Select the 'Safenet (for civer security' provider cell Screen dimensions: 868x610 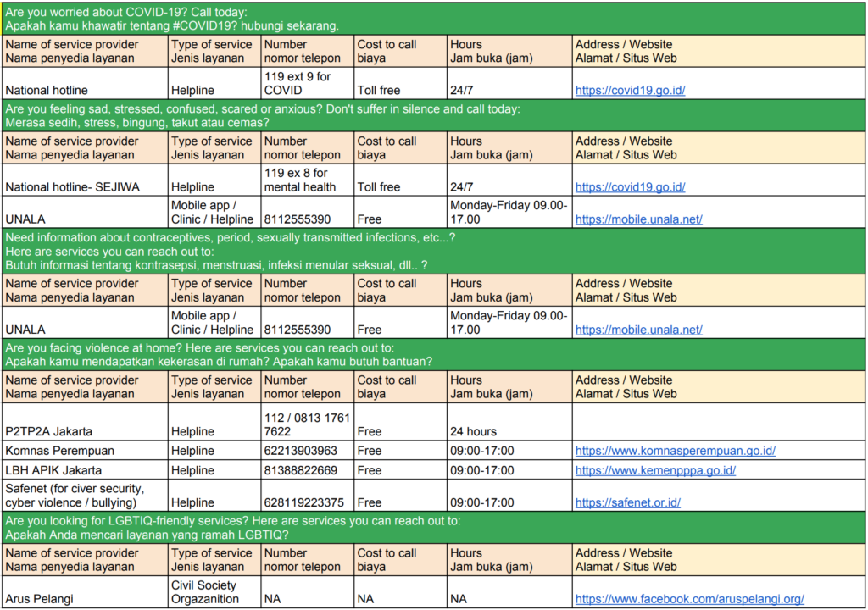coord(86,496)
